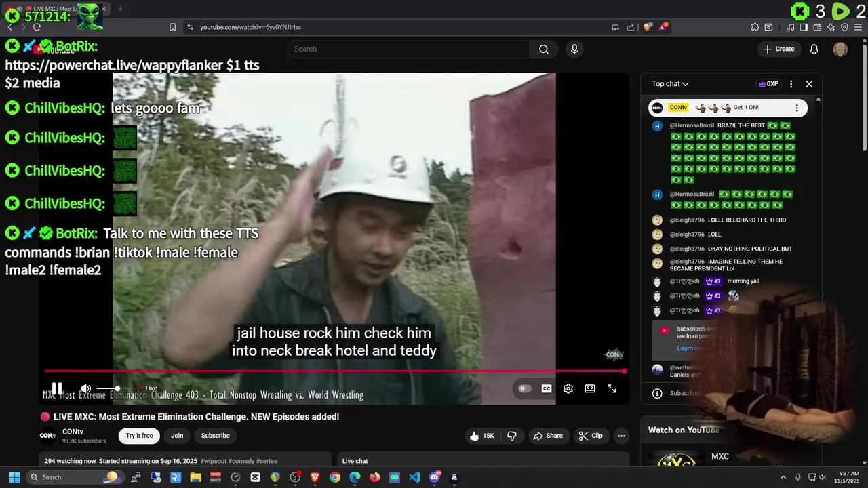
Task: Open Windows Start menu
Action: coord(14,477)
